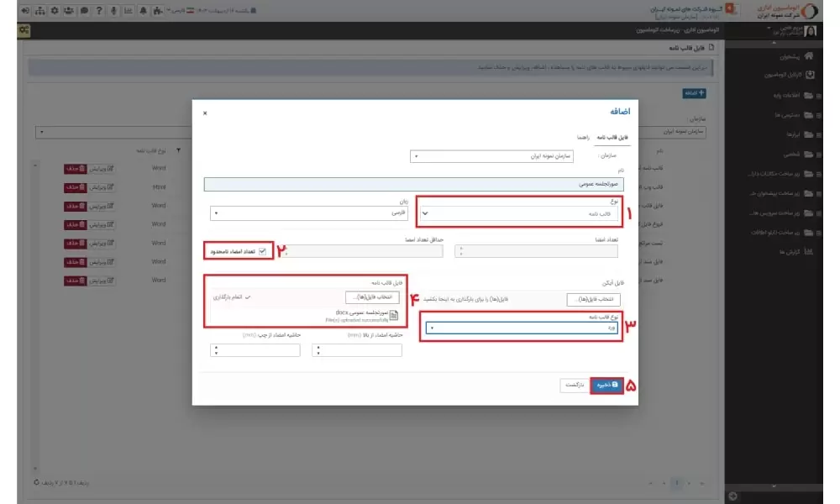
Task: Open the reports chart icon in sidebar
Action: [x=809, y=251]
